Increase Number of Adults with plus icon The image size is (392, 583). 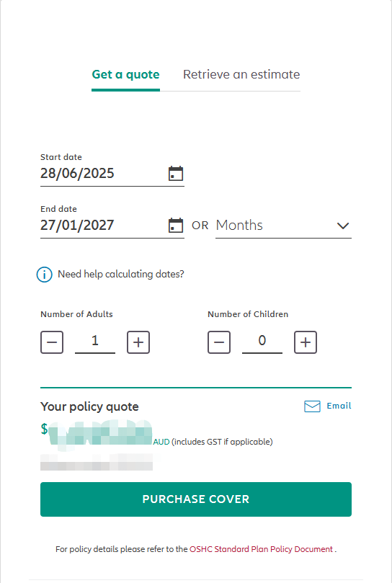(138, 342)
